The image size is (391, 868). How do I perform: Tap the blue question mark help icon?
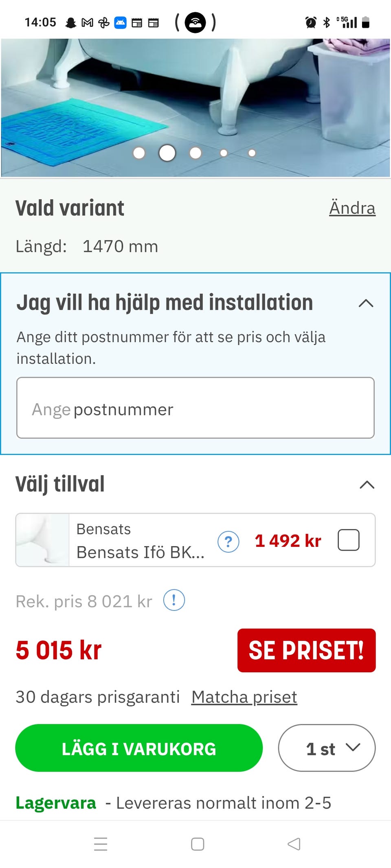click(228, 542)
